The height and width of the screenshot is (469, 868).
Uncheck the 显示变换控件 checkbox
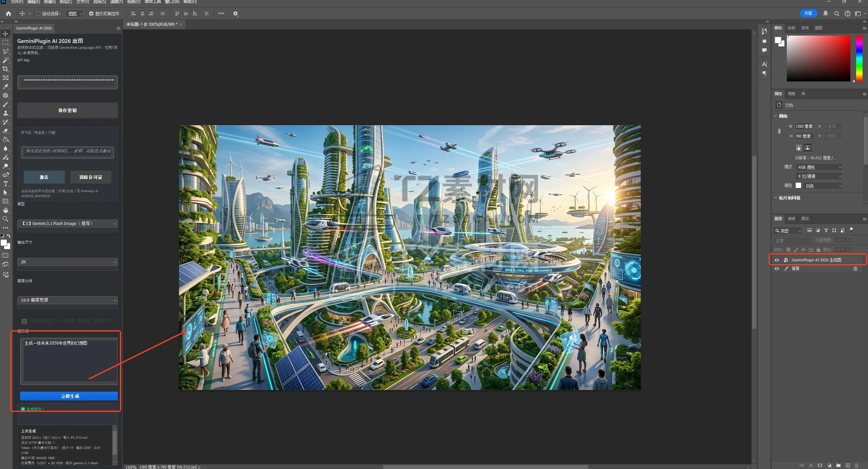(91, 14)
